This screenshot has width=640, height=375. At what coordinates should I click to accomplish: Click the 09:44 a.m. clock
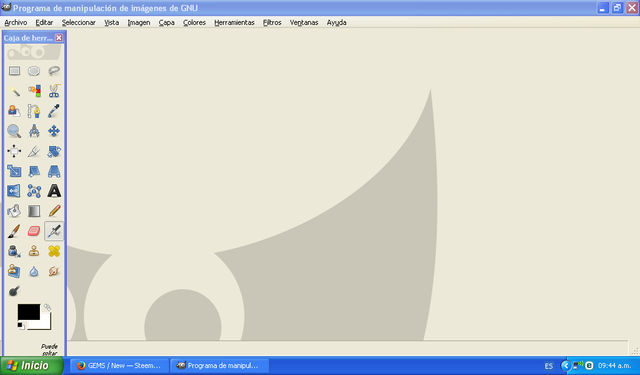click(x=614, y=366)
